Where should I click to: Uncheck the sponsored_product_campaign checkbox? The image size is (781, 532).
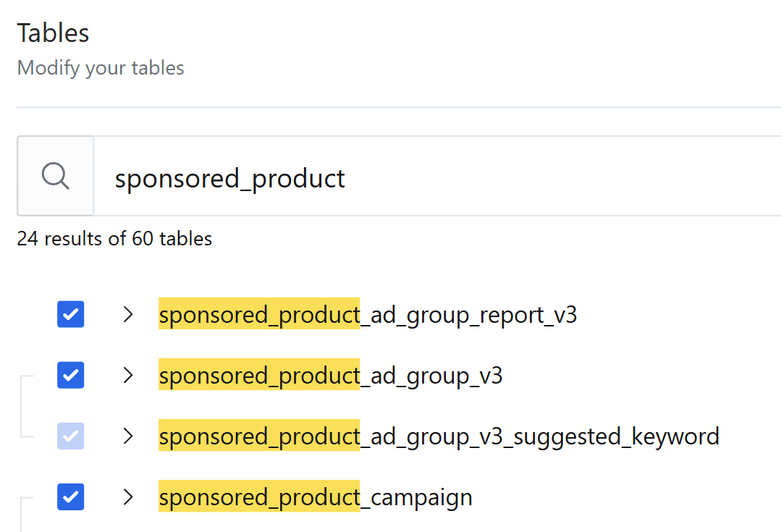[70, 497]
